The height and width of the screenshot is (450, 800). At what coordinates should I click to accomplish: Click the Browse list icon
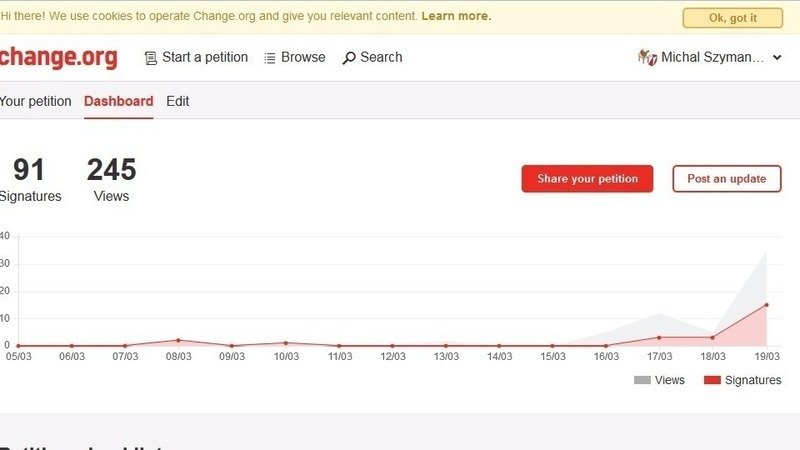pos(270,58)
